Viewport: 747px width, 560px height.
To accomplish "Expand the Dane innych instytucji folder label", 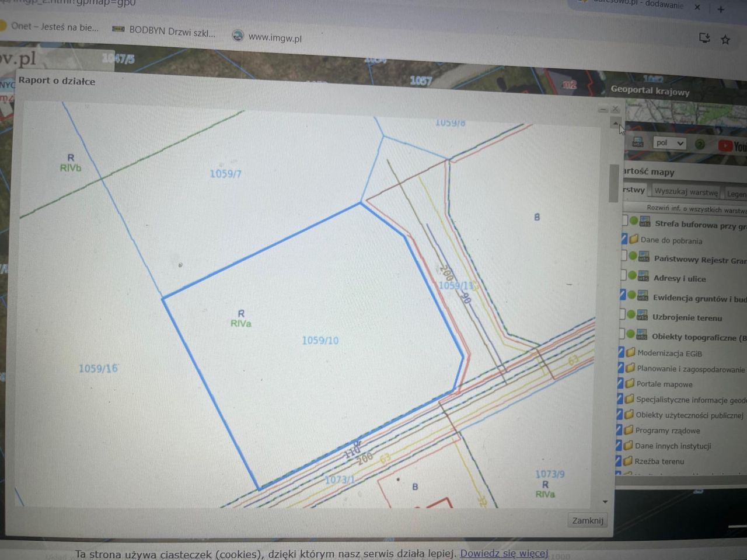I will (672, 446).
